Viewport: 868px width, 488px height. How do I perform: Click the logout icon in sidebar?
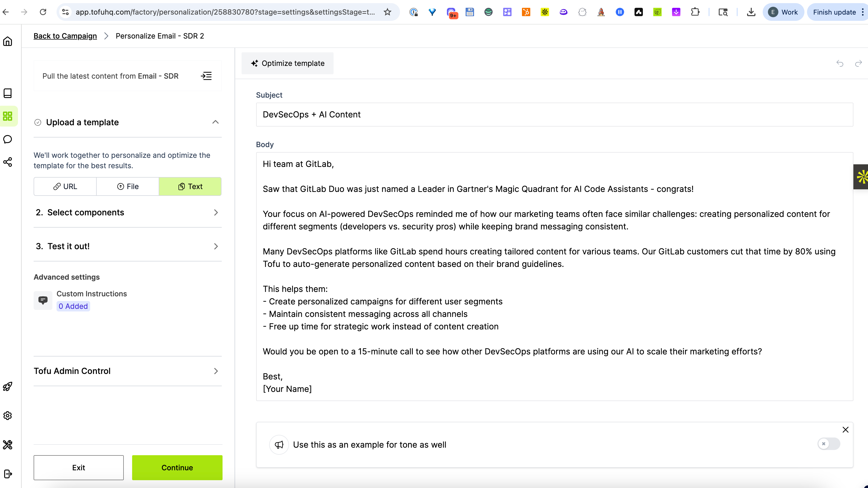(x=7, y=474)
